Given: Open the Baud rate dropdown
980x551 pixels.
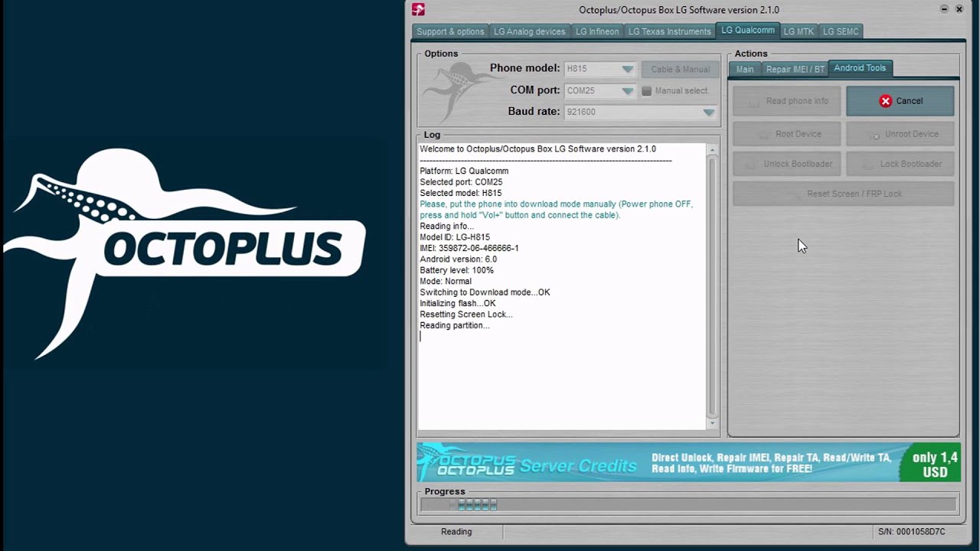Looking at the screenshot, I should (x=708, y=112).
